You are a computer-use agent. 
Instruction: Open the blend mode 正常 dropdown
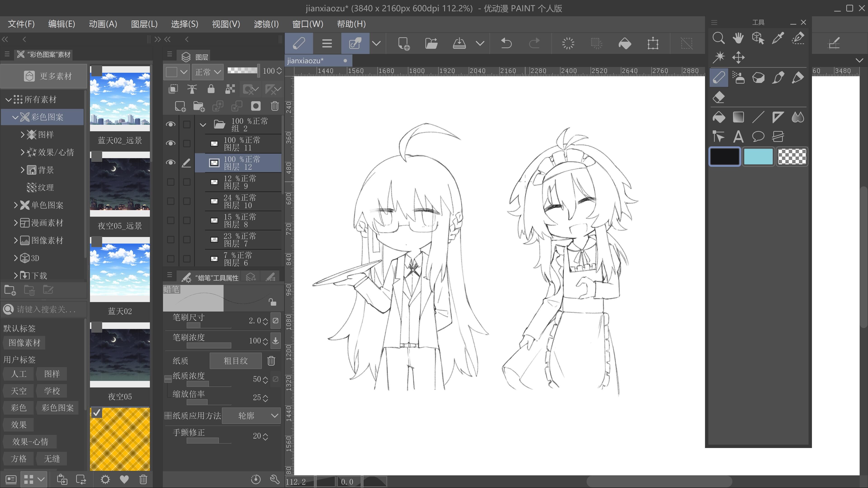point(208,72)
